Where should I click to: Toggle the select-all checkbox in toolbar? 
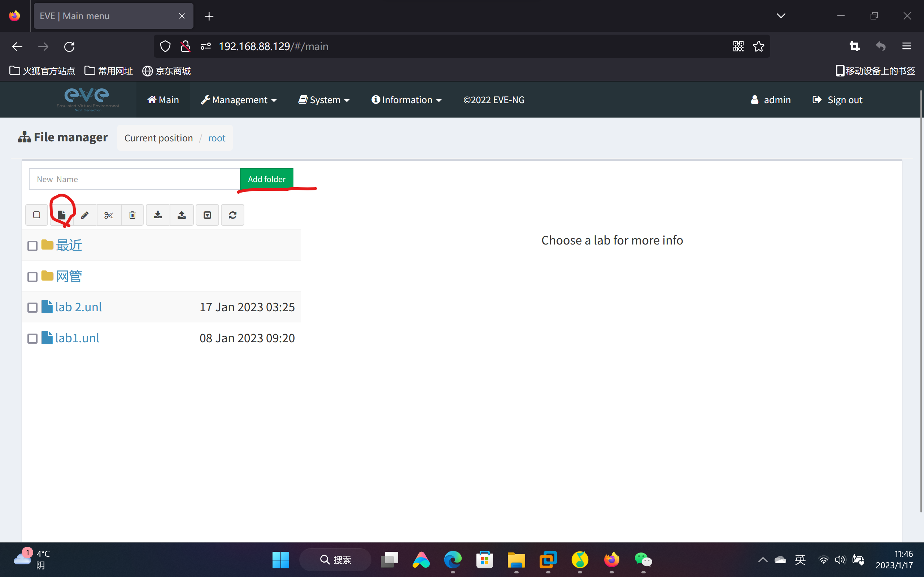tap(37, 215)
